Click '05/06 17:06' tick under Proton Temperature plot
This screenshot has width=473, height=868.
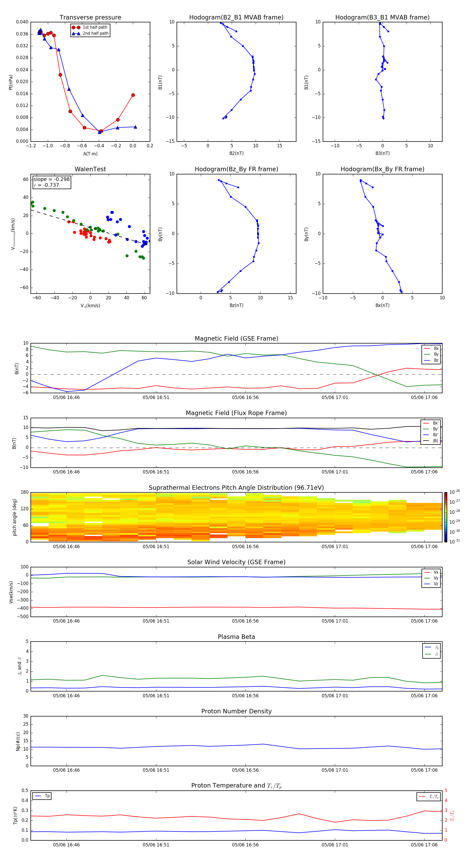[x=424, y=845]
